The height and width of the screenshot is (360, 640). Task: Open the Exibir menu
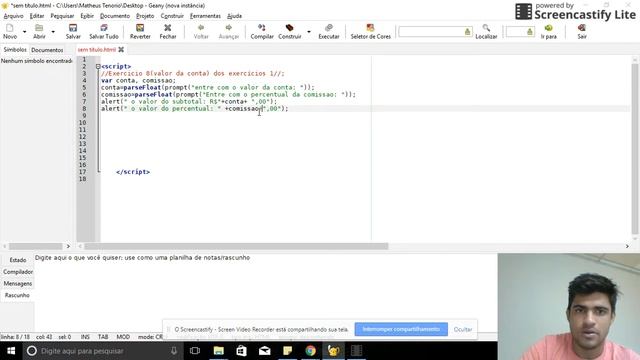(x=87, y=16)
